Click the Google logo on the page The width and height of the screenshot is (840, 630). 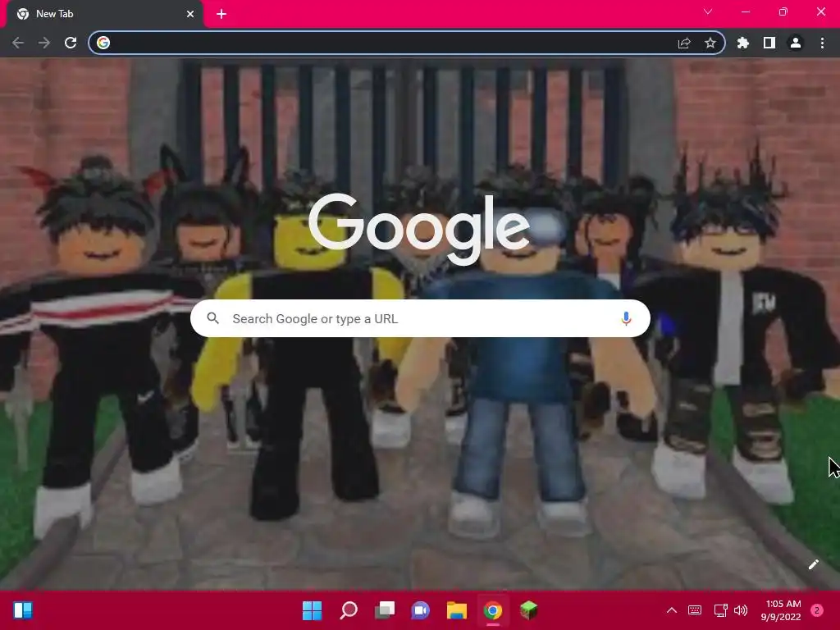pos(419,229)
